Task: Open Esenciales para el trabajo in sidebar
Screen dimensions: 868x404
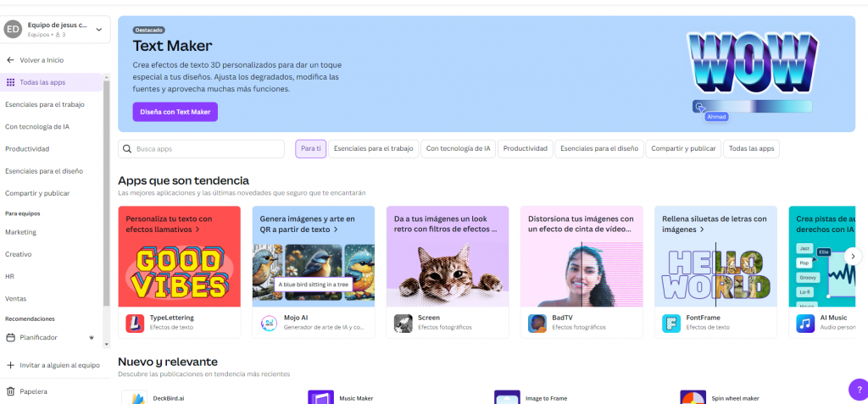Action: pos(45,104)
